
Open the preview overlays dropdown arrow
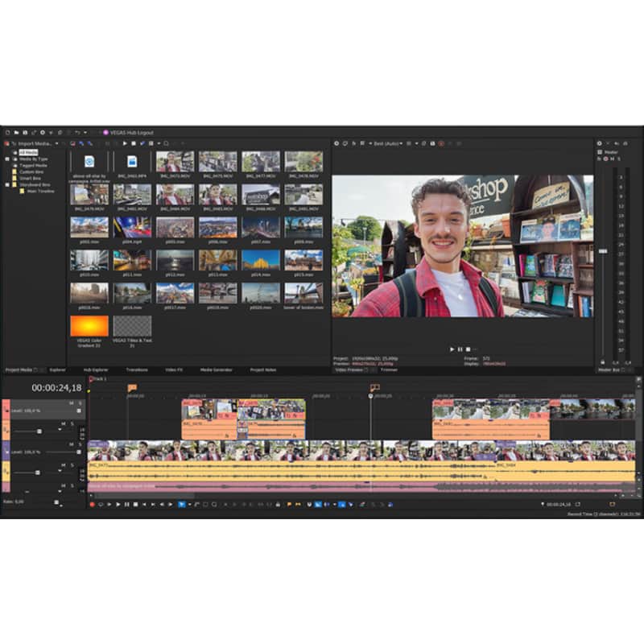[x=416, y=143]
